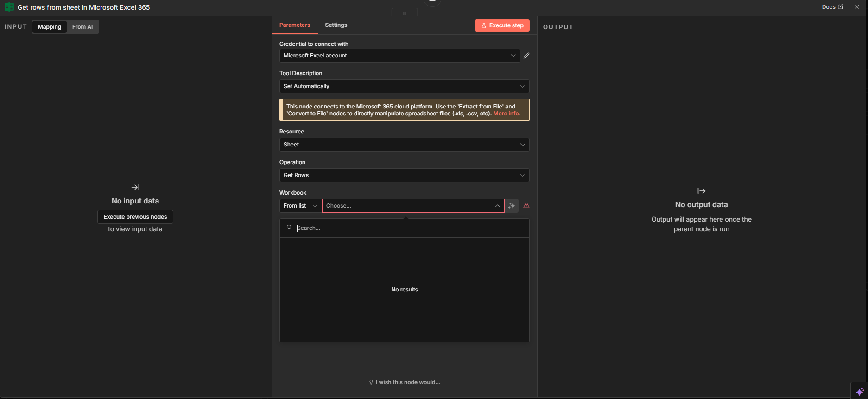Switch input view to From AI
The width and height of the screenshot is (868, 399).
point(82,27)
